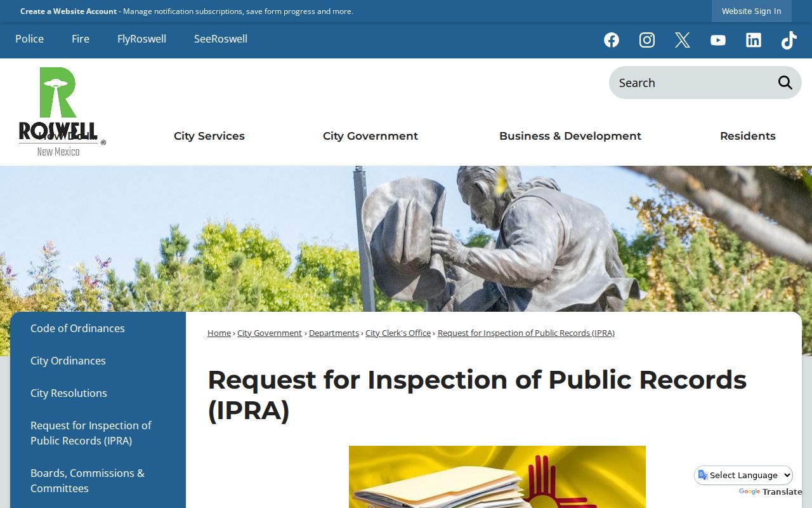Click the City Government breadcrumb link
Viewport: 812px width, 508px height.
coord(270,333)
